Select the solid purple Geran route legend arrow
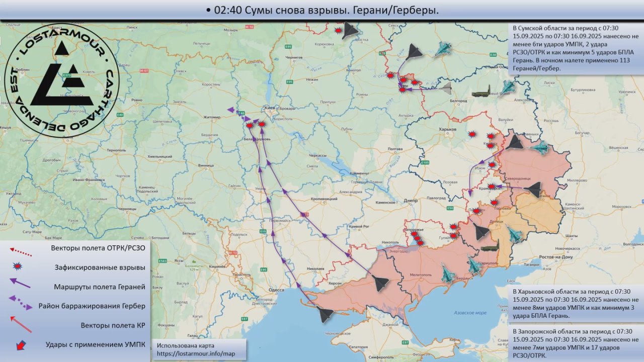This screenshot has height=362, width=644. 20,283
